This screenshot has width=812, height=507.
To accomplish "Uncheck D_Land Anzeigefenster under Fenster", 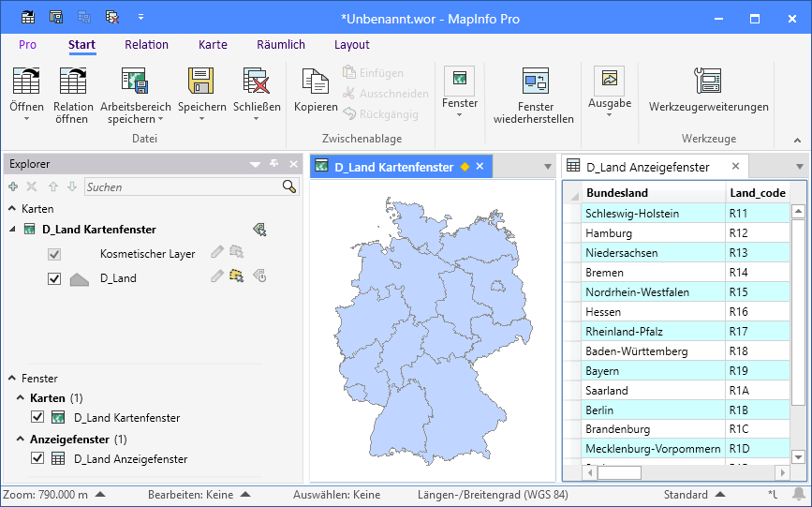I will click(37, 458).
